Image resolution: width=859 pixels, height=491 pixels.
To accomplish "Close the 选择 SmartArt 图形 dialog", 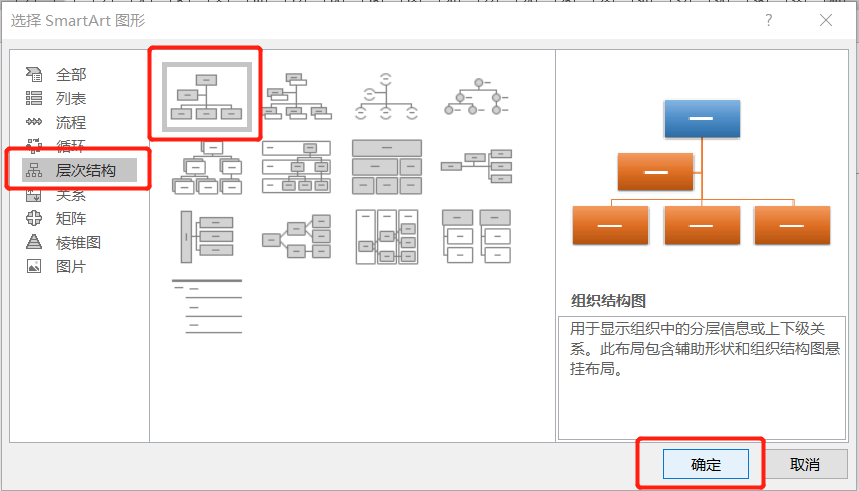I will tap(826, 21).
